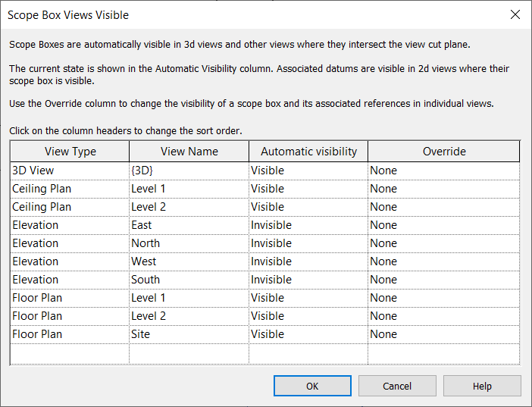Select the 3D View type cell
Viewport: 532px width, 407px height.
click(70, 171)
